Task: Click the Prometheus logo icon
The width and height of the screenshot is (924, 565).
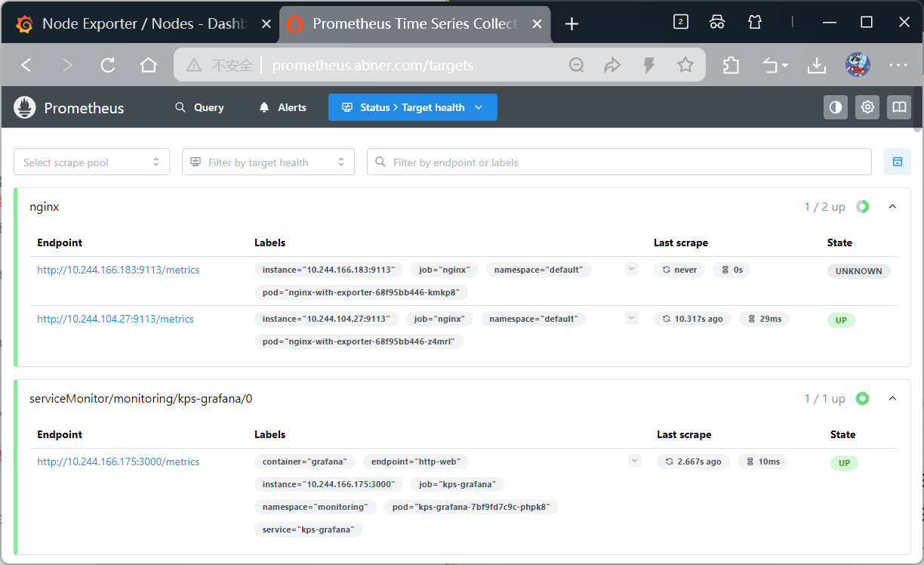Action: click(25, 107)
